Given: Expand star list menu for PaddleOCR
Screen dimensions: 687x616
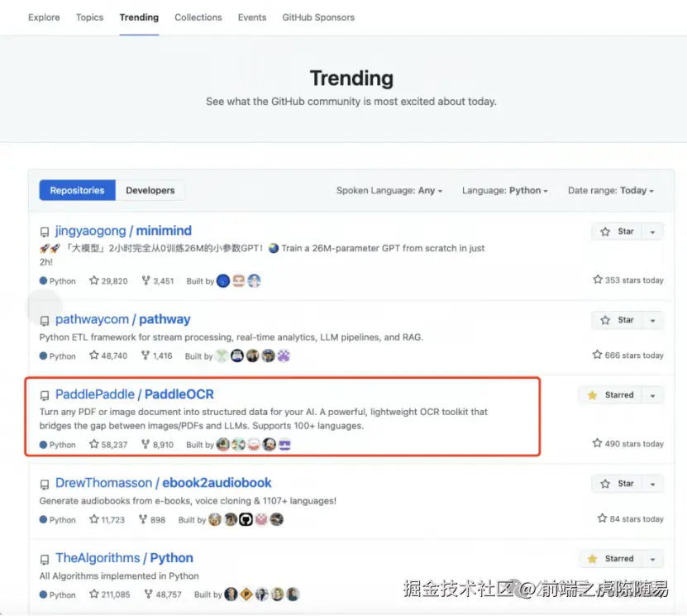Looking at the screenshot, I should (x=653, y=395).
